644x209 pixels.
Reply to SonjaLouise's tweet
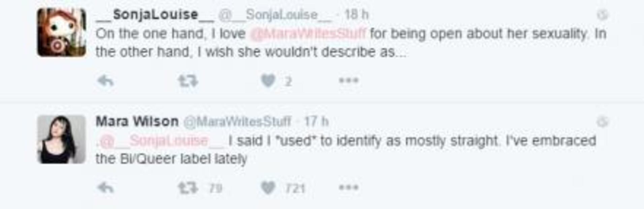click(x=105, y=81)
